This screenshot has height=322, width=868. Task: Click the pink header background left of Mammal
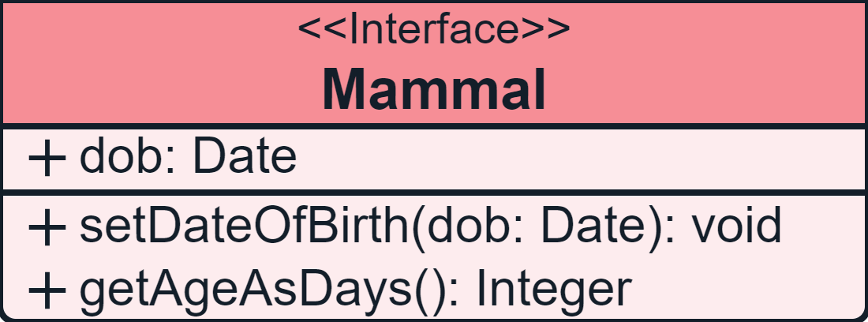tap(160, 88)
